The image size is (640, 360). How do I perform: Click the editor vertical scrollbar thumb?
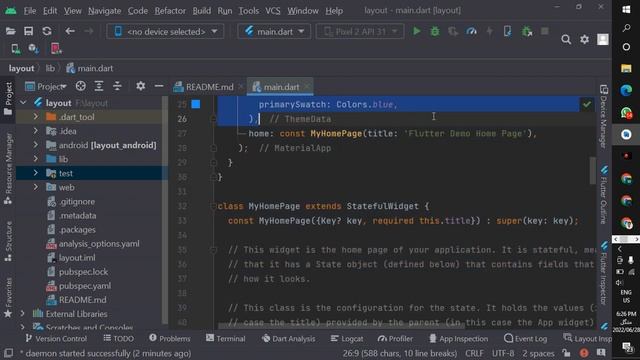click(x=593, y=170)
